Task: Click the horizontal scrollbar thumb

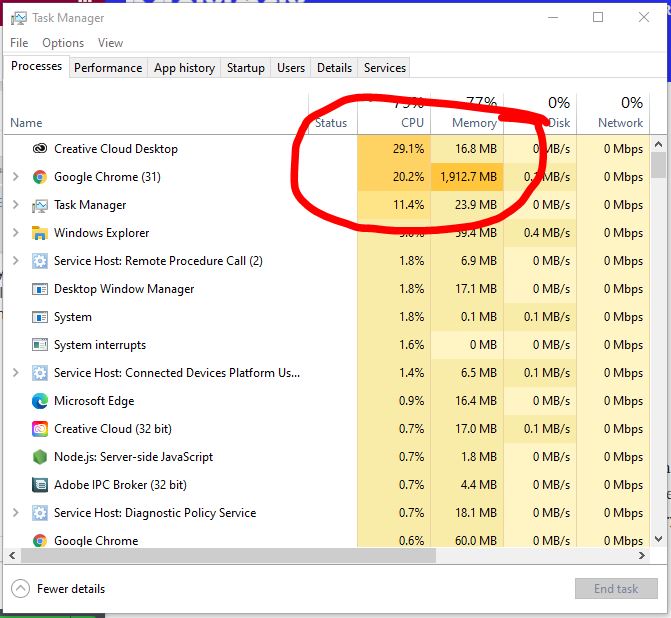Action: (x=229, y=556)
